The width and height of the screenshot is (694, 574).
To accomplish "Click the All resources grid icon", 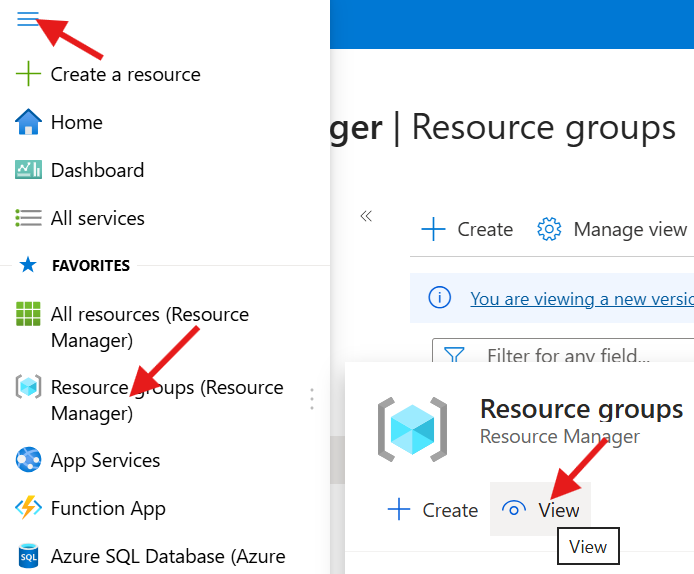I will (28, 314).
